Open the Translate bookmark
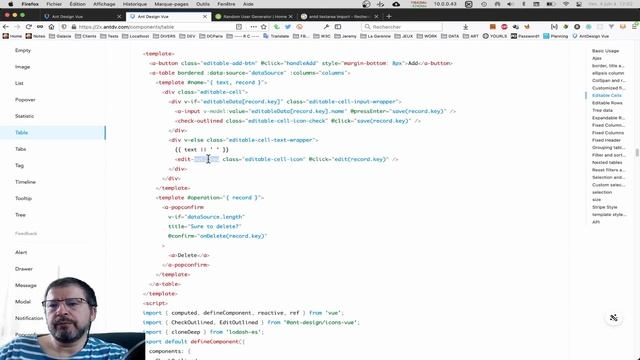Viewport: 640px width, 360px height. click(276, 36)
